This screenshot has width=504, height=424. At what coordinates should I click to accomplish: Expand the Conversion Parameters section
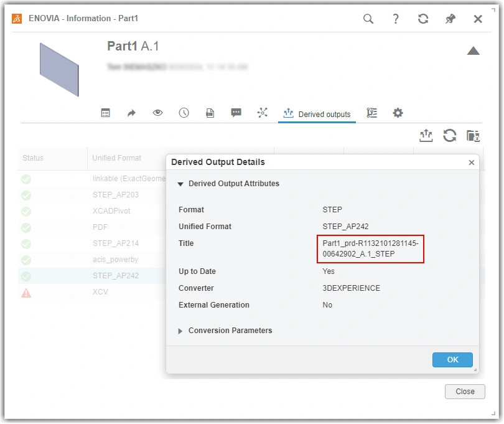coord(180,331)
